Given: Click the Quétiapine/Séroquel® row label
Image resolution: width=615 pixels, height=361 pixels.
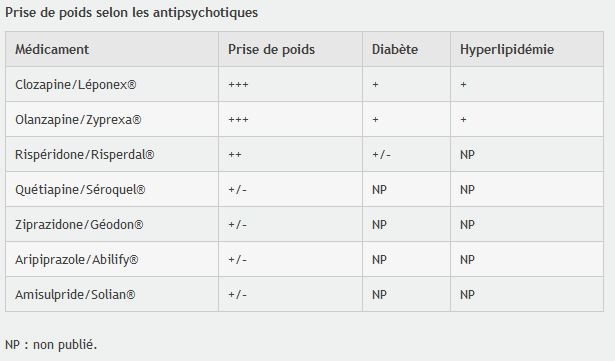Looking at the screenshot, I should coord(80,190).
